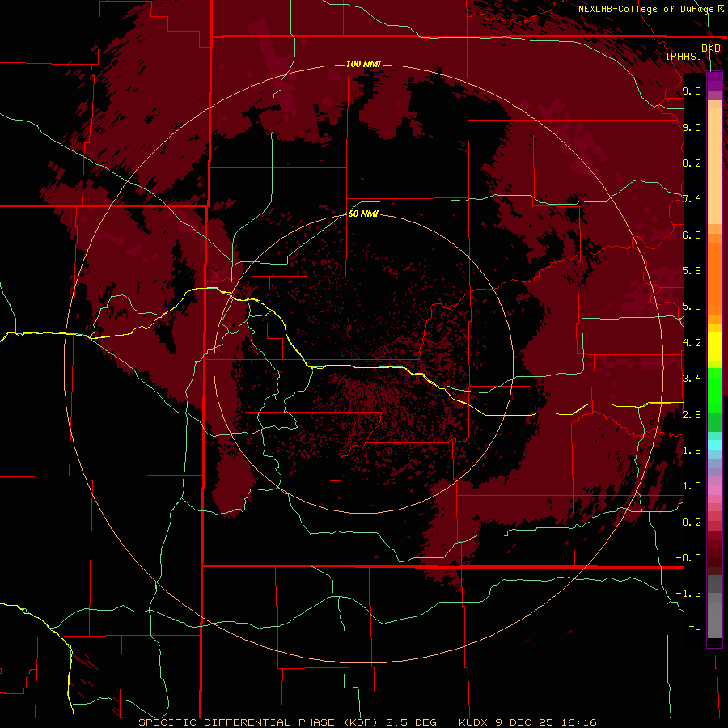Click the 5.8 scale value

(x=692, y=271)
